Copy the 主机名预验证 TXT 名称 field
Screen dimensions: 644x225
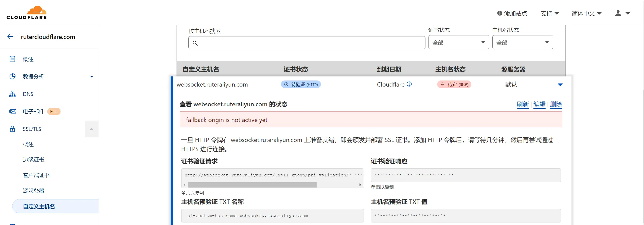tap(272, 216)
